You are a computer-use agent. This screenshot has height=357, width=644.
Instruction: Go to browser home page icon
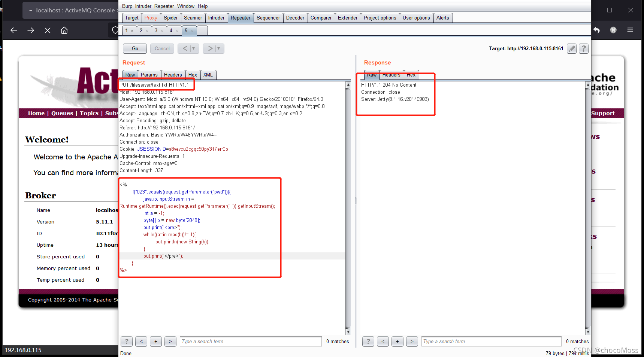64,30
